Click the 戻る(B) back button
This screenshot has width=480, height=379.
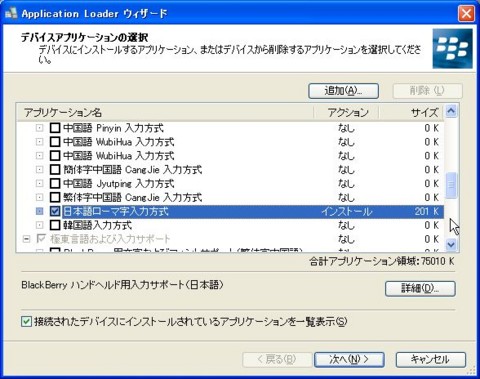[277, 360]
